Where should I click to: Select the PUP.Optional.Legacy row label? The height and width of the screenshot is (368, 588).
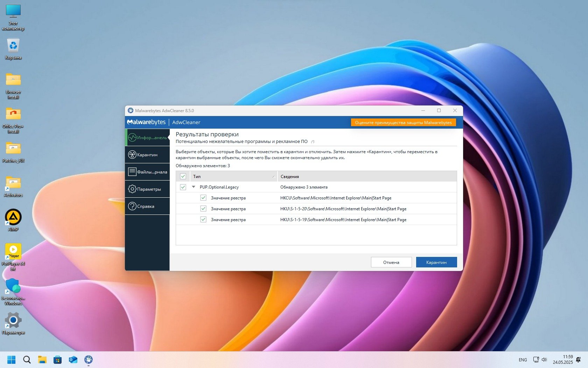pos(219,187)
